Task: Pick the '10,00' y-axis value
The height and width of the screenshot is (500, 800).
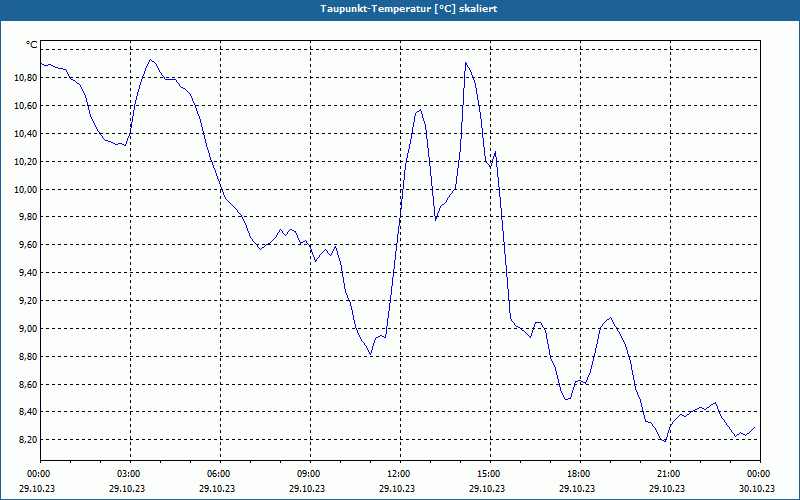Action: click(x=27, y=189)
